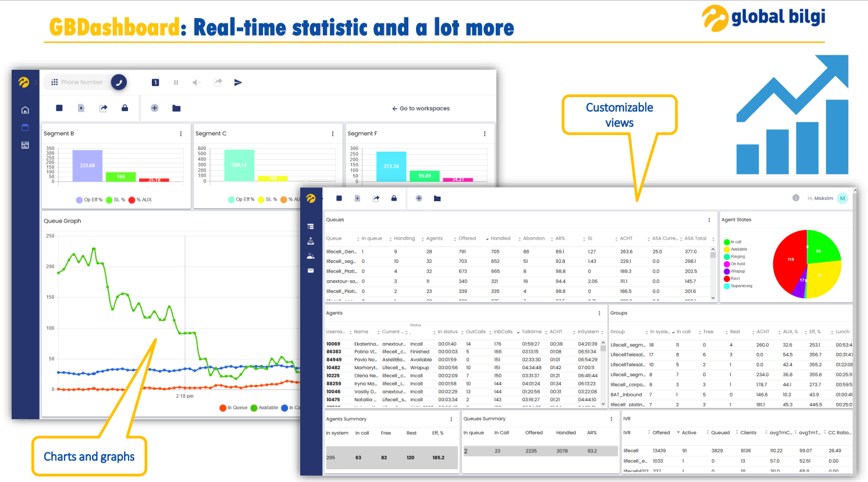Open the Queues panel options menu
This screenshot has width=868, height=482.
(x=709, y=220)
